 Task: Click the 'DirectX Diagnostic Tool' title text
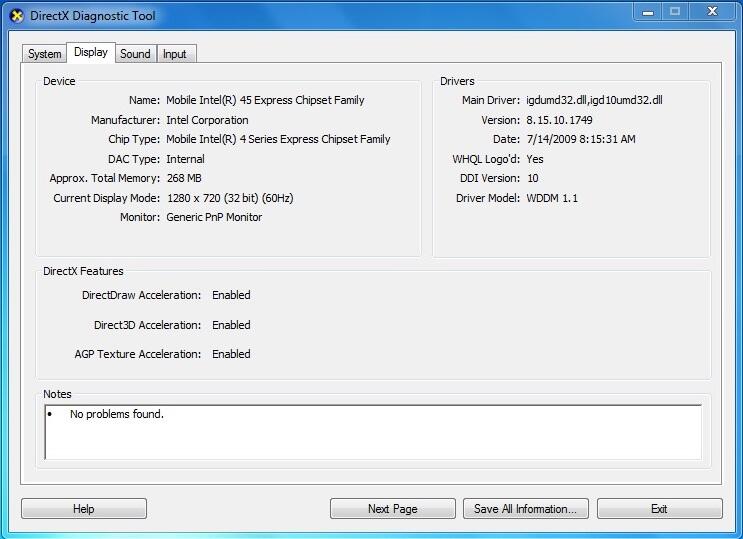(x=92, y=16)
